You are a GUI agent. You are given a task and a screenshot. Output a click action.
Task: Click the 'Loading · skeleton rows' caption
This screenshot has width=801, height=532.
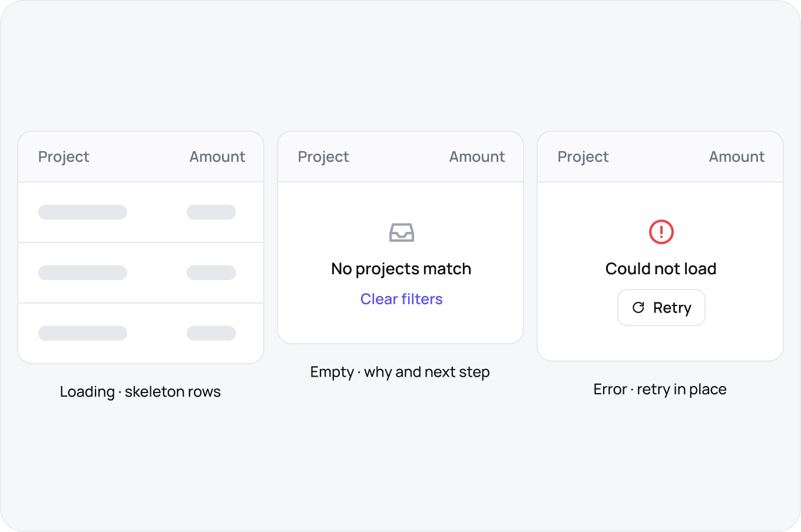click(x=140, y=392)
